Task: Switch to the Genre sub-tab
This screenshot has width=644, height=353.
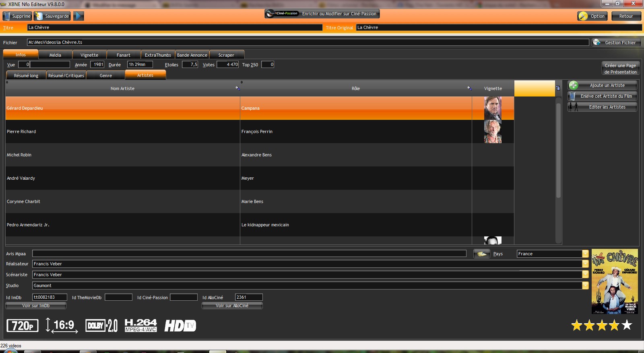Action: 106,76
